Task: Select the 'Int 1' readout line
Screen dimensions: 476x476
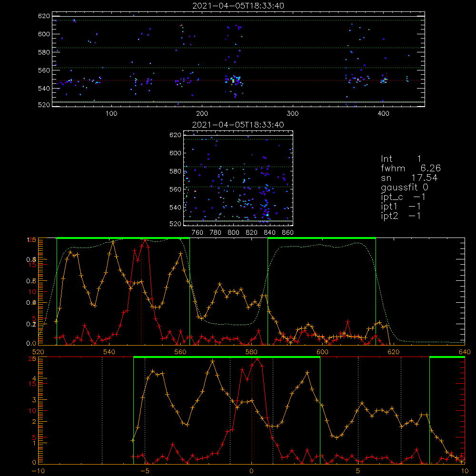Action: 401,159
